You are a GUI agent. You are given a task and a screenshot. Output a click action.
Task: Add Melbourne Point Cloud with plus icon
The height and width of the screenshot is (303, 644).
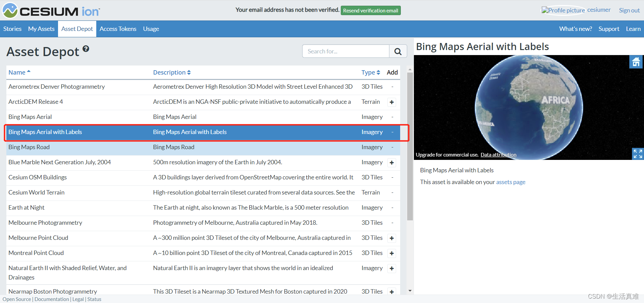391,238
